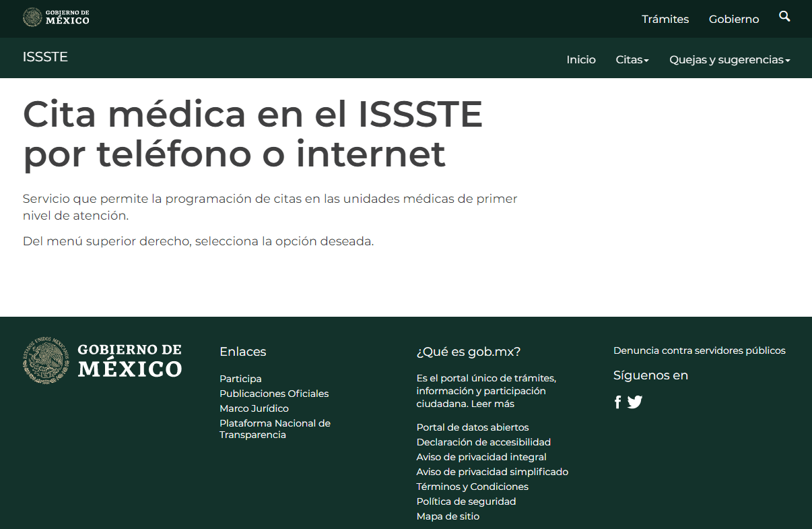Click the ISSSTE site title
The width and height of the screenshot is (812, 529).
(x=45, y=57)
